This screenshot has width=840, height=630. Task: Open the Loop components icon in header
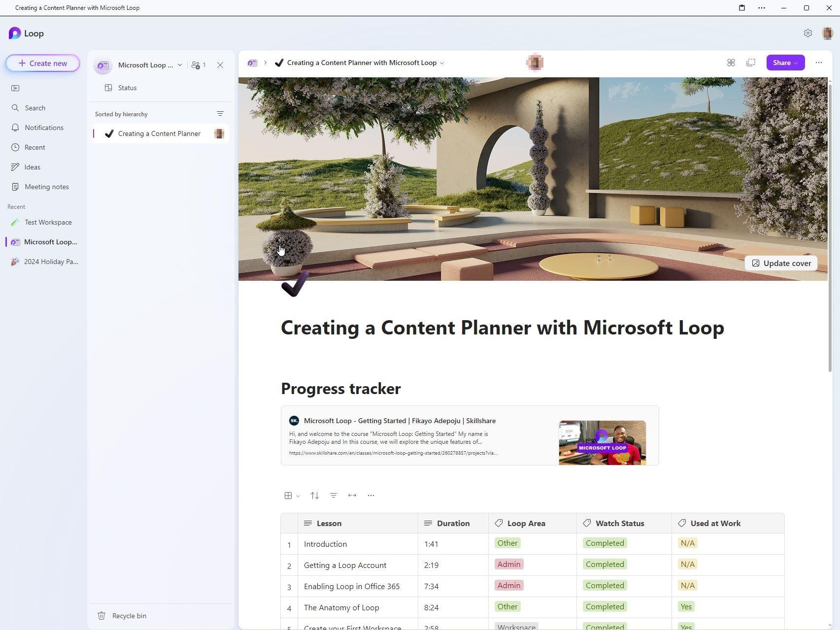[x=731, y=63]
